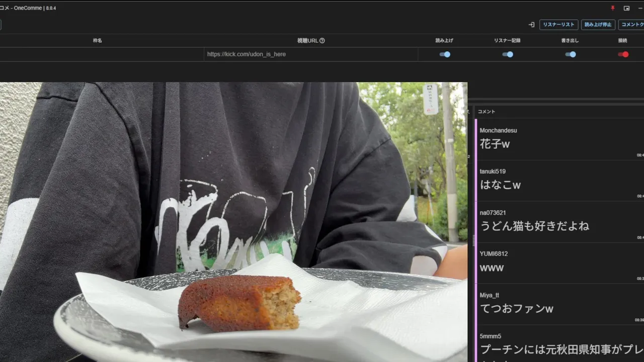Click the username 5mmm5

[490, 336]
